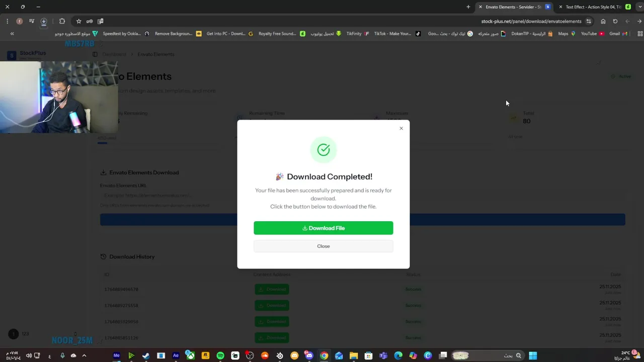Viewport: 644px width, 362px height.
Task: Open Adobe Media Encoder from the taskbar
Action: (116, 355)
